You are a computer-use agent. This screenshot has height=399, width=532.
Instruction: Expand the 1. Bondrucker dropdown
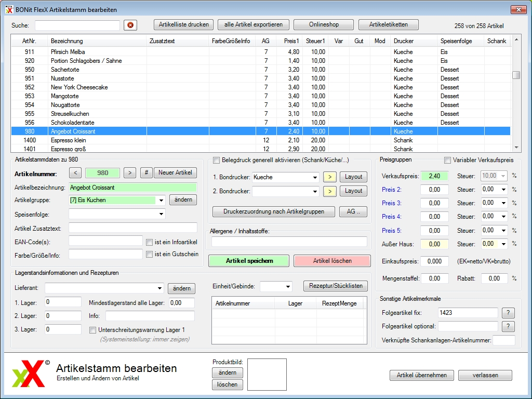point(315,177)
